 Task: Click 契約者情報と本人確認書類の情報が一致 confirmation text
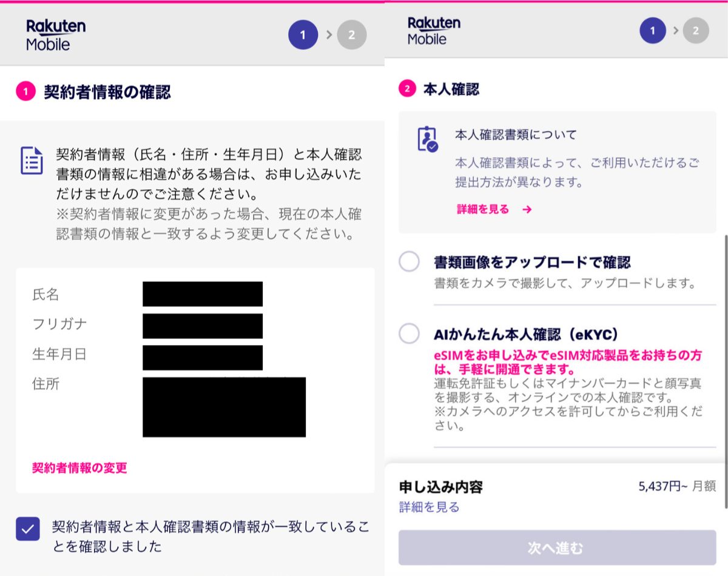(211, 537)
